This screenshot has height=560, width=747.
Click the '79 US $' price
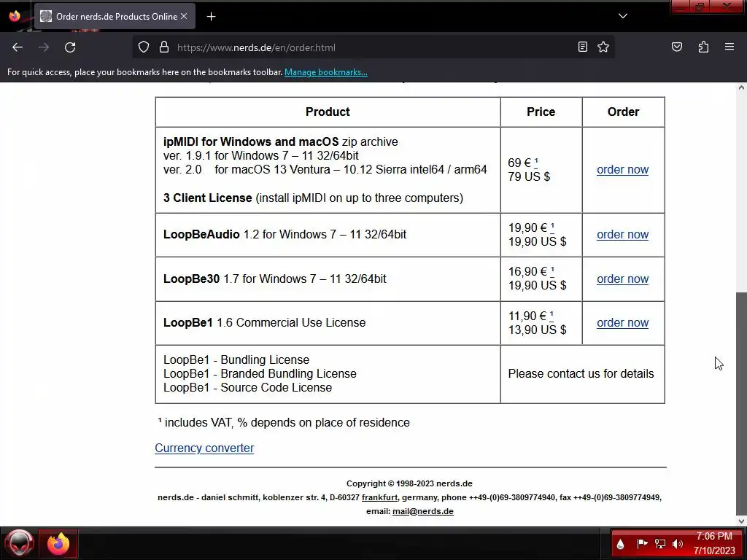[x=529, y=176]
